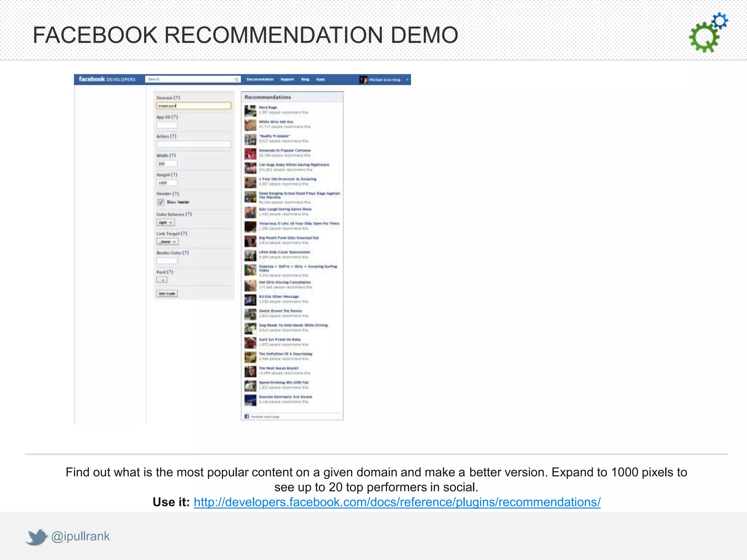Viewport: 747px width, 560px height.
Task: Open the Font dropdown
Action: 162,280
